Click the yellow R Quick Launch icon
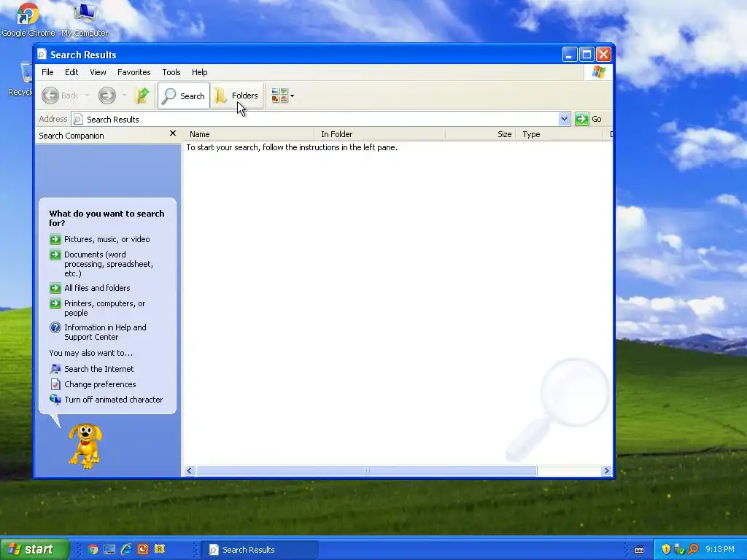Viewport: 747px width, 560px height. (160, 548)
